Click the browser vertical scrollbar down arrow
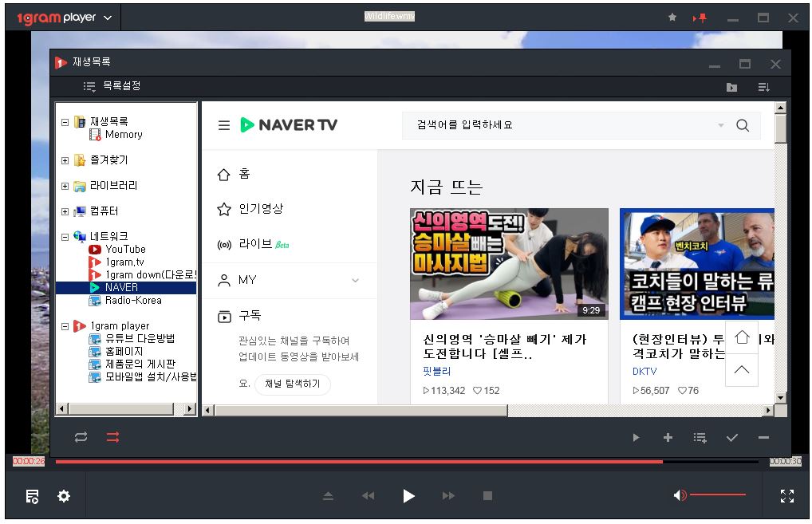This screenshot has width=812, height=524. [780, 398]
